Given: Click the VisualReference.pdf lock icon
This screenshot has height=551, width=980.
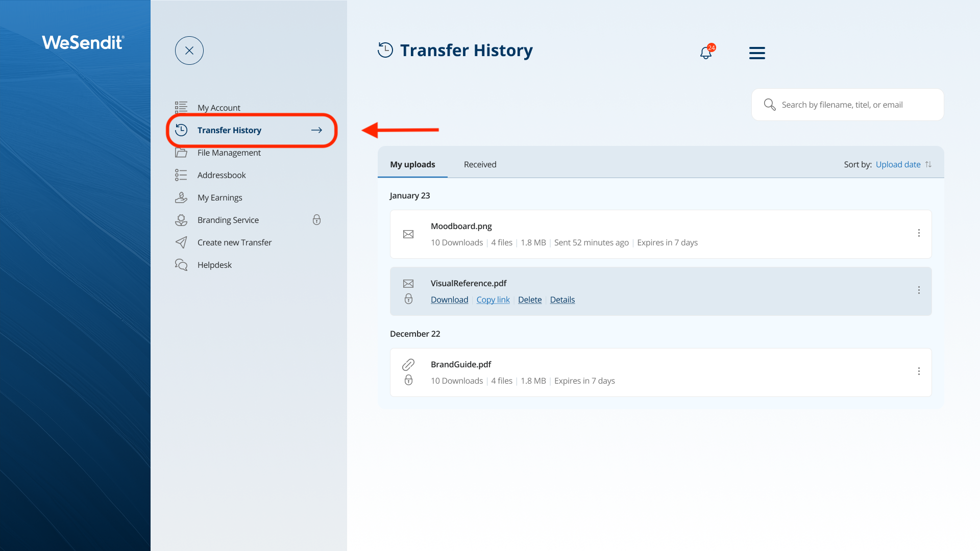Looking at the screenshot, I should 408,299.
